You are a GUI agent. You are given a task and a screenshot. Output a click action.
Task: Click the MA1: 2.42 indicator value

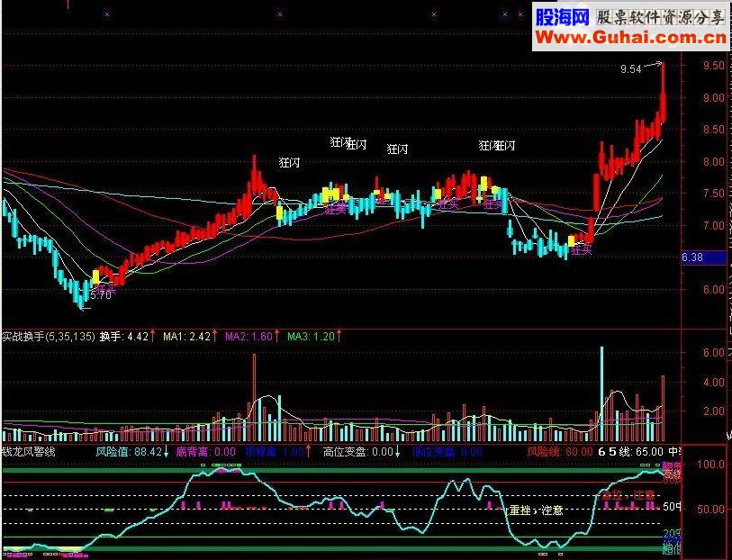coord(186,337)
